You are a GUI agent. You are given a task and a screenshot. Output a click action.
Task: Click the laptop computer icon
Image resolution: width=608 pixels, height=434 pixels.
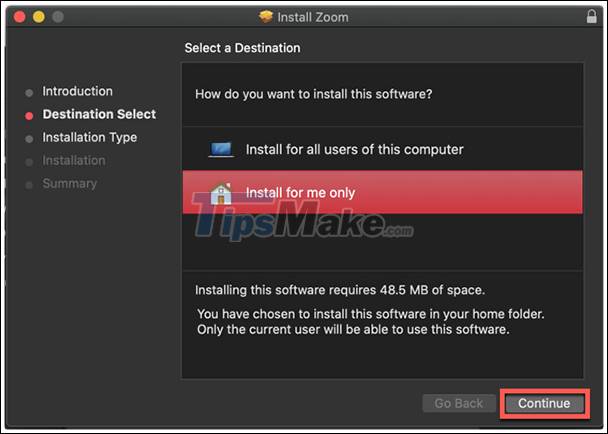[x=221, y=149]
